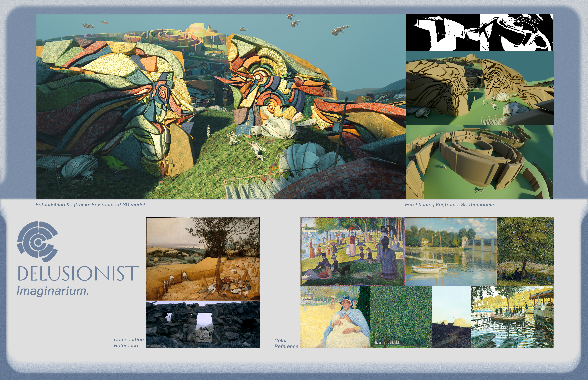Click the painting of figures under tree

click(525, 251)
